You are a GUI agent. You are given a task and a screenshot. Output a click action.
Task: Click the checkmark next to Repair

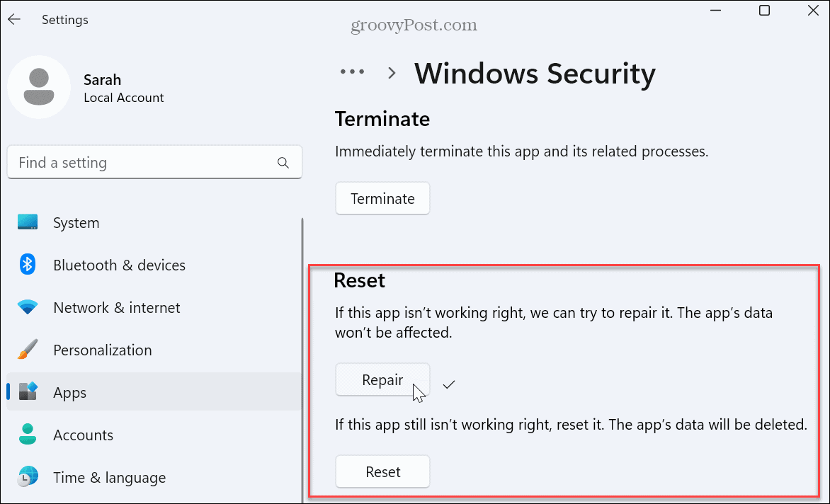click(449, 384)
